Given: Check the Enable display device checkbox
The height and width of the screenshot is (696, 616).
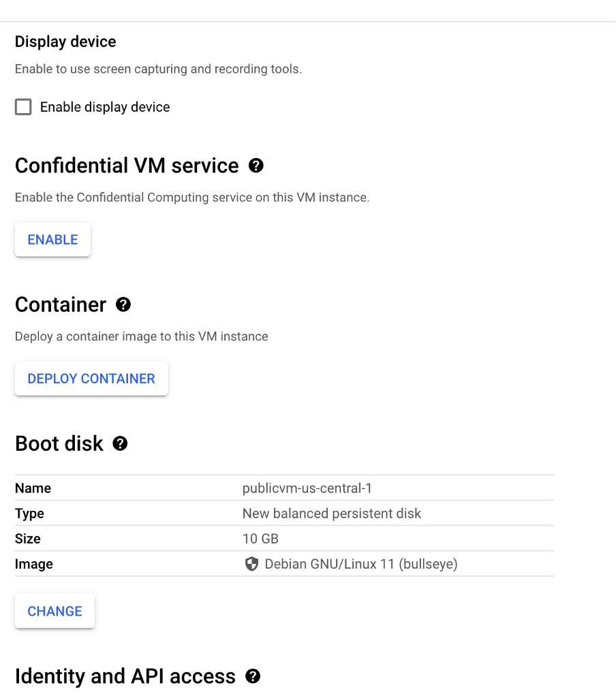Looking at the screenshot, I should (x=23, y=107).
